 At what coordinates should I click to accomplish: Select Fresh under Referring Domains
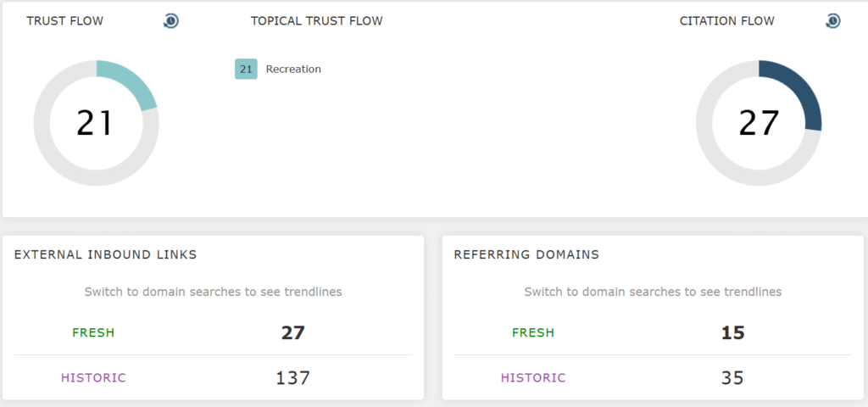click(533, 333)
